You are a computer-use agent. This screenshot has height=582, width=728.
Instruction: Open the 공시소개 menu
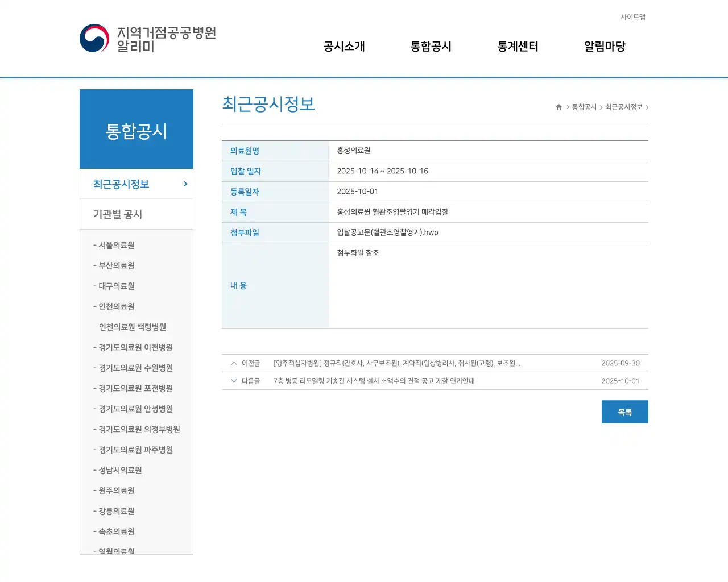[x=343, y=47]
